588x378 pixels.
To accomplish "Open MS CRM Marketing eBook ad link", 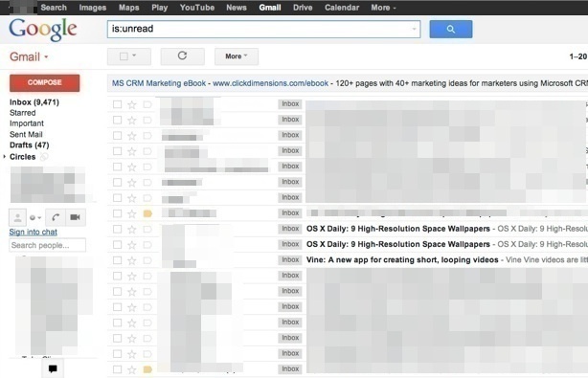I will [x=159, y=83].
